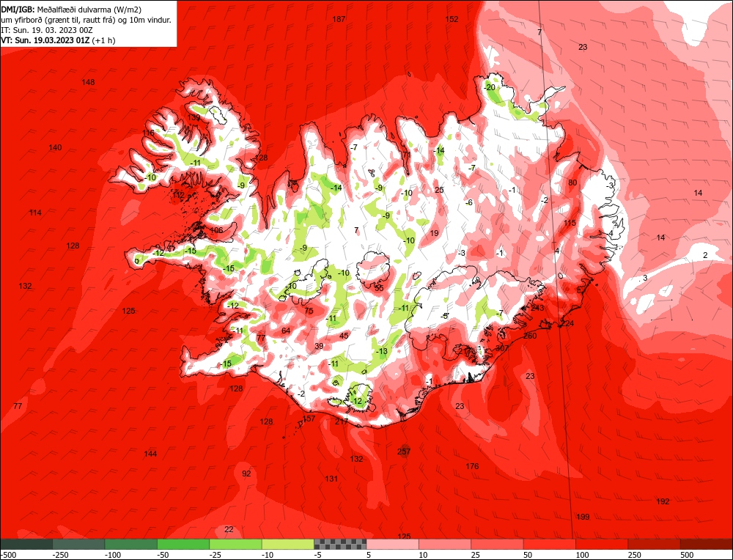
Task: Click the value '80' in east Iceland
Action: point(572,183)
